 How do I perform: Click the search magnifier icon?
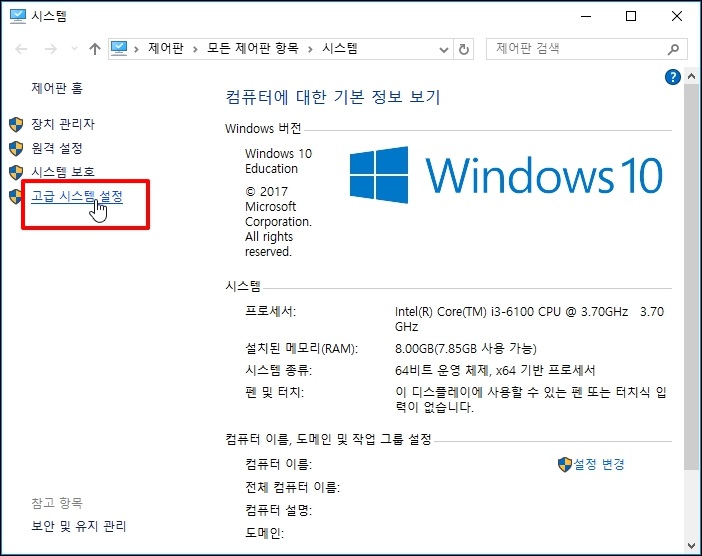[673, 49]
